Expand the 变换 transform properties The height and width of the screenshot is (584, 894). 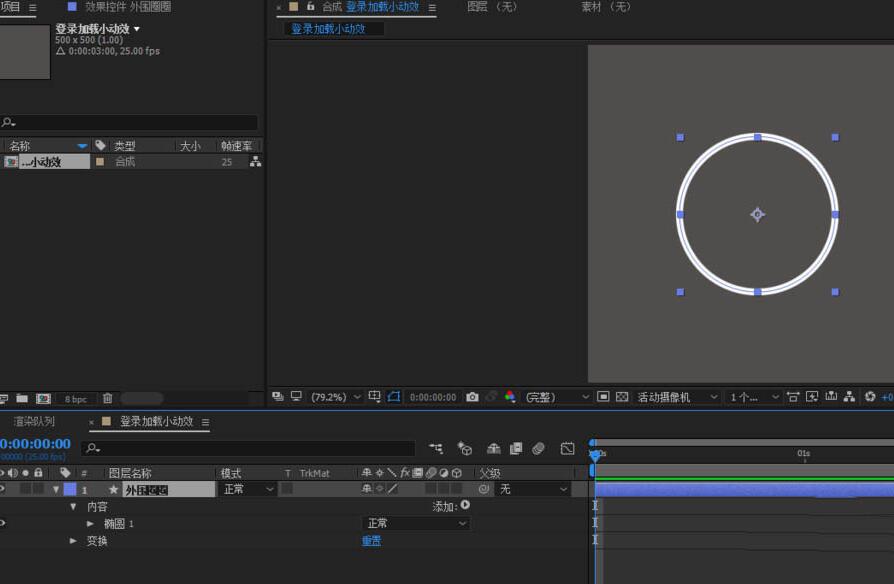(x=73, y=541)
